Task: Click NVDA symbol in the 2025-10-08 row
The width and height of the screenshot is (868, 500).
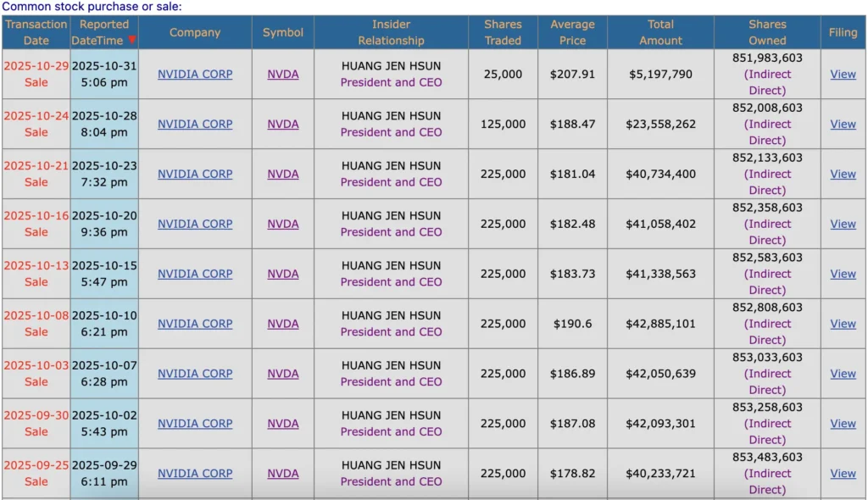Action: tap(283, 324)
